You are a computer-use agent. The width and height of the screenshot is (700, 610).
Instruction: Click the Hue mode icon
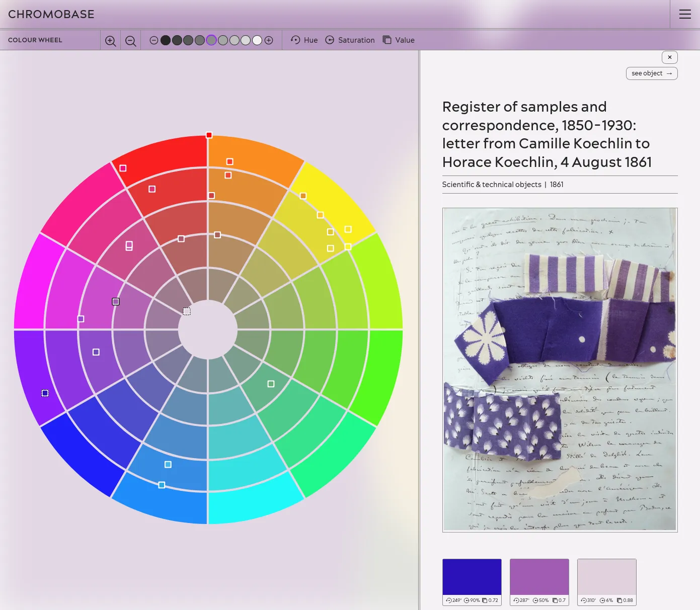[295, 40]
